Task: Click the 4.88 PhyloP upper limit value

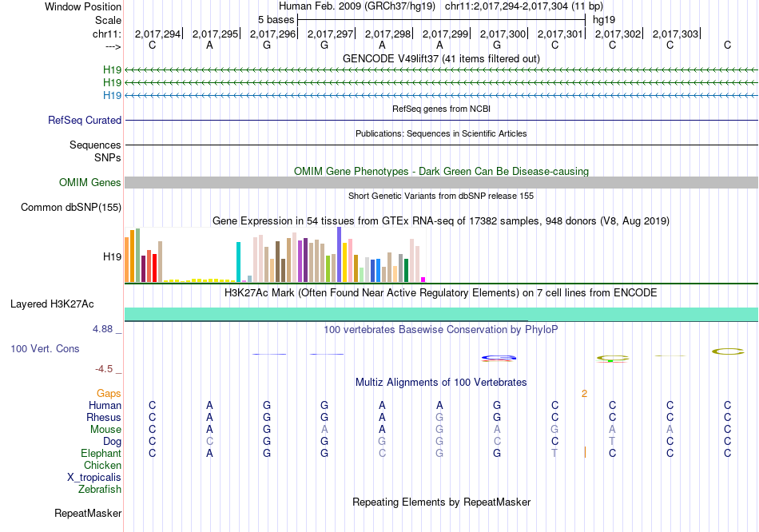Action: [102, 329]
